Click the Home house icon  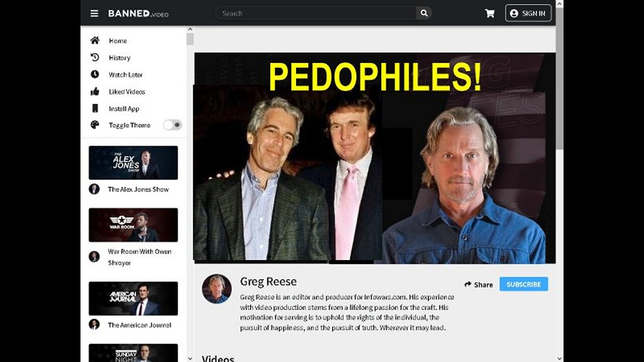pyautogui.click(x=95, y=40)
